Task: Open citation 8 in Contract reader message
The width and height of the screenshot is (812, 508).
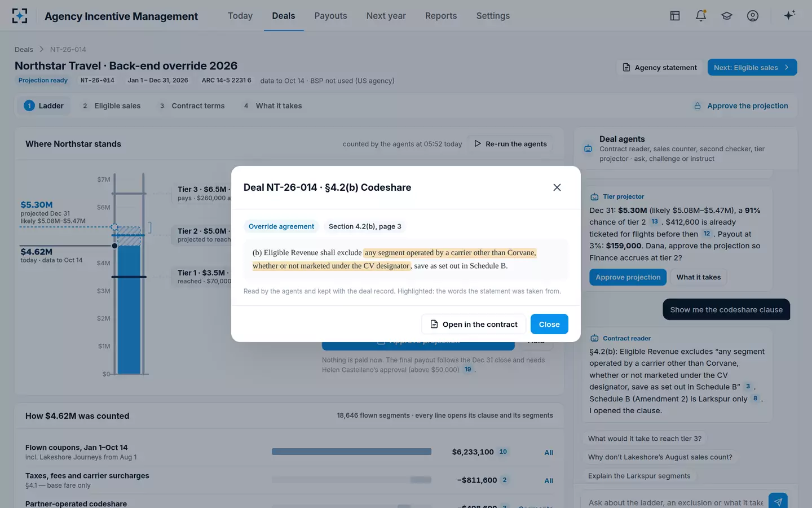Action: tap(755, 398)
